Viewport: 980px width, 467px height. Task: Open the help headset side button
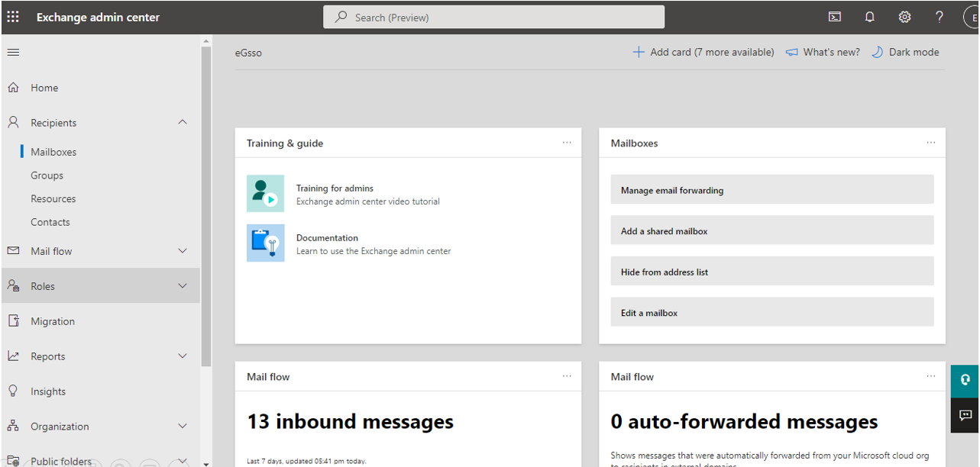point(965,379)
